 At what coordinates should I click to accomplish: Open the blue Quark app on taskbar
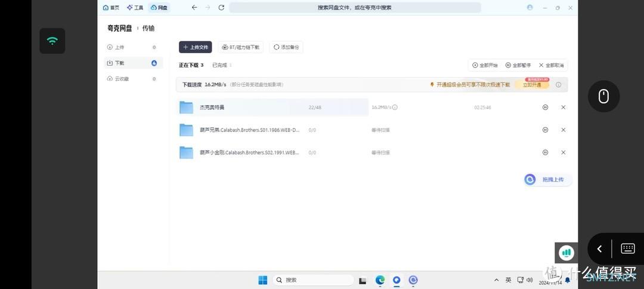(x=397, y=280)
